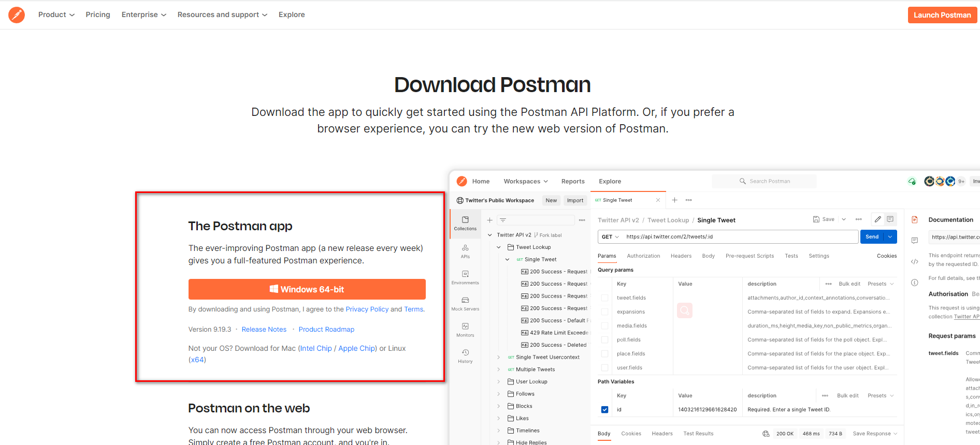Image resolution: width=980 pixels, height=445 pixels.
Task: Switch to the Tests tab
Action: pos(791,256)
